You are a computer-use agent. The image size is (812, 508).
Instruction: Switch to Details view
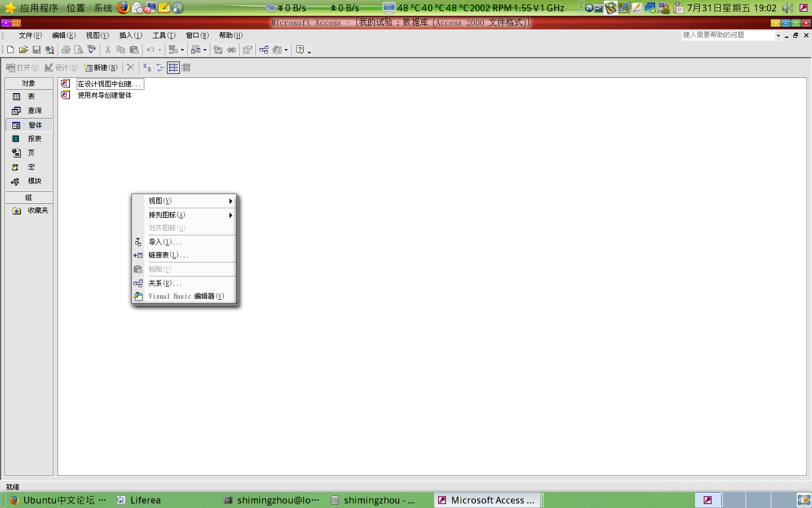(186, 68)
